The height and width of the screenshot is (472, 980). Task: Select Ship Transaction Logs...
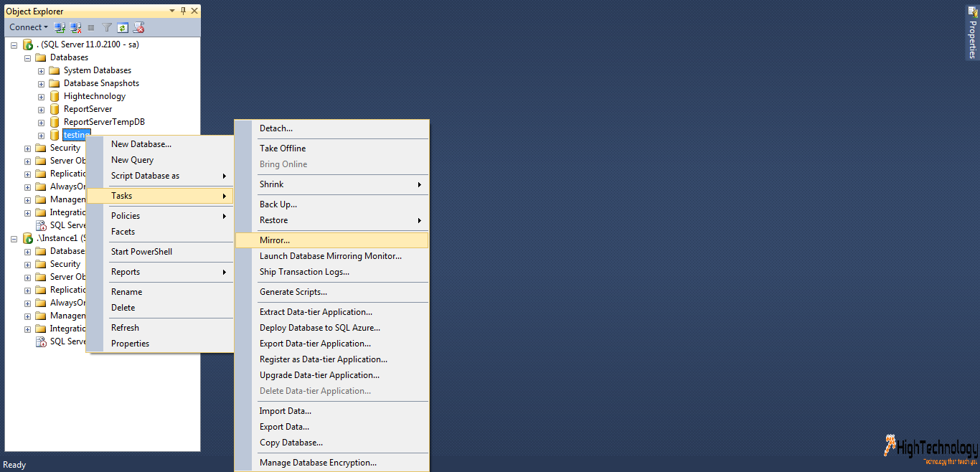click(331, 272)
